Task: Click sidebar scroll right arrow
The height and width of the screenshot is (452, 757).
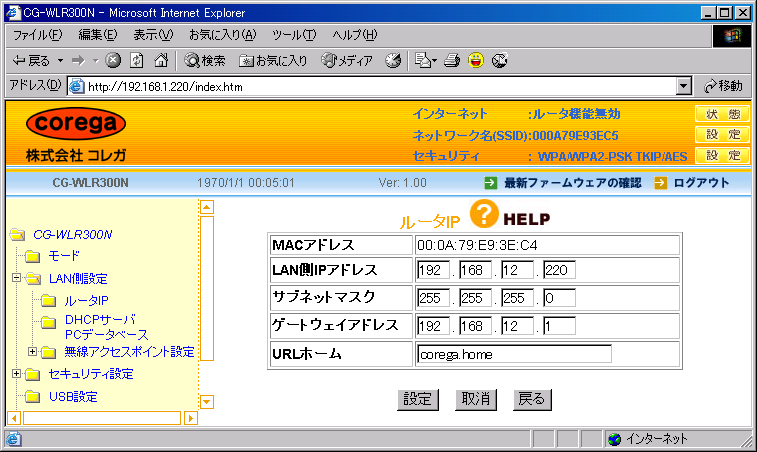Action: (191, 418)
